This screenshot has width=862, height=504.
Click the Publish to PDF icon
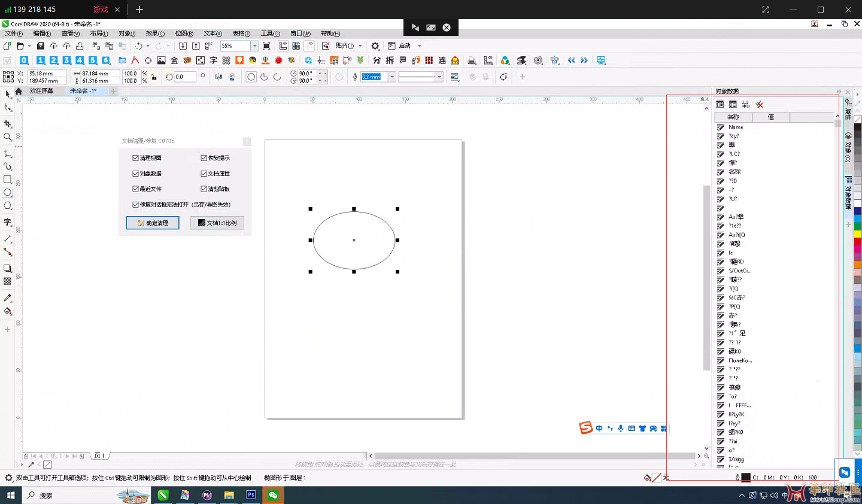click(209, 45)
